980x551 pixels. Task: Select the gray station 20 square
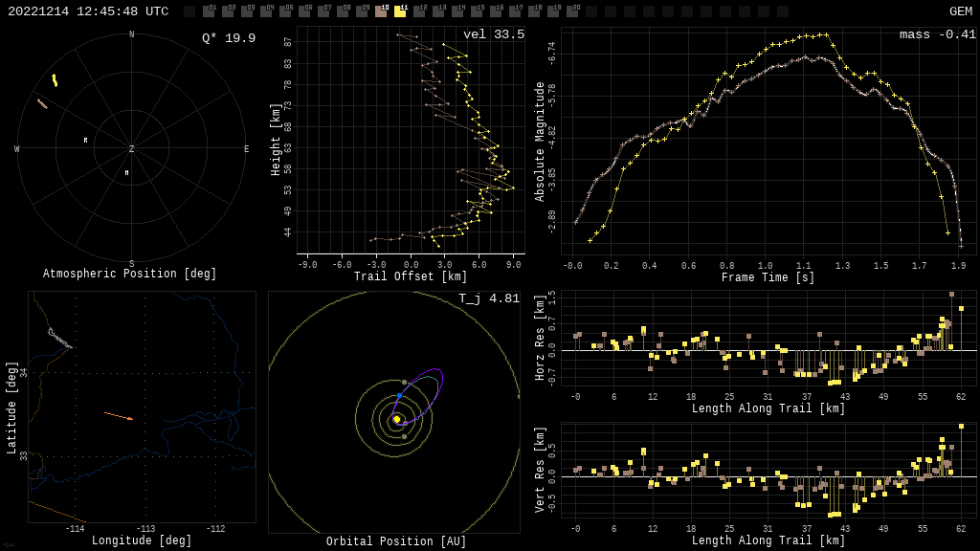pyautogui.click(x=572, y=11)
